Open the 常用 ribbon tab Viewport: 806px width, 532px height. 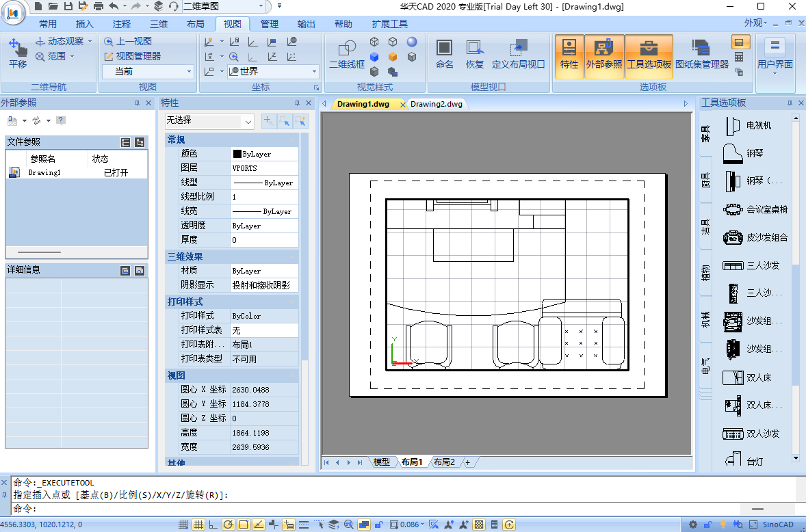[48, 24]
